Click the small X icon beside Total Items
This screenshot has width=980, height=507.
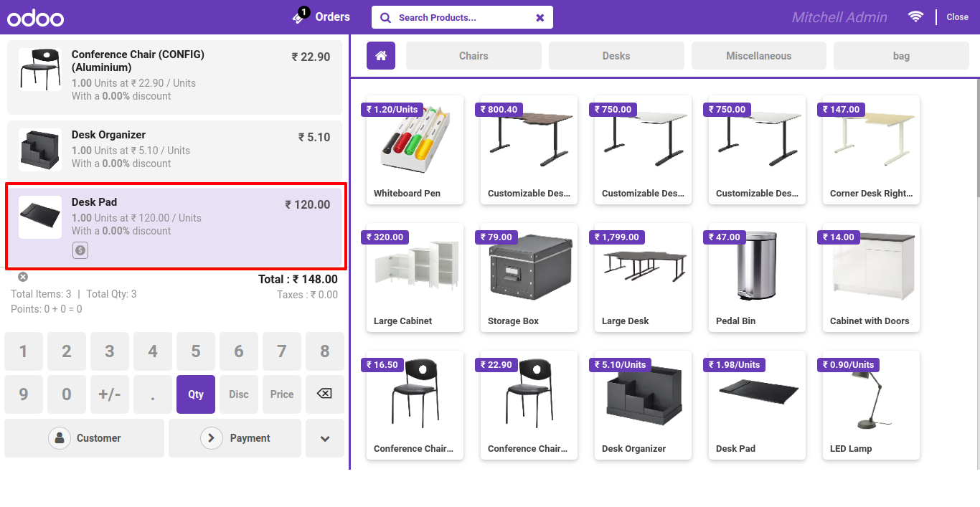click(23, 277)
